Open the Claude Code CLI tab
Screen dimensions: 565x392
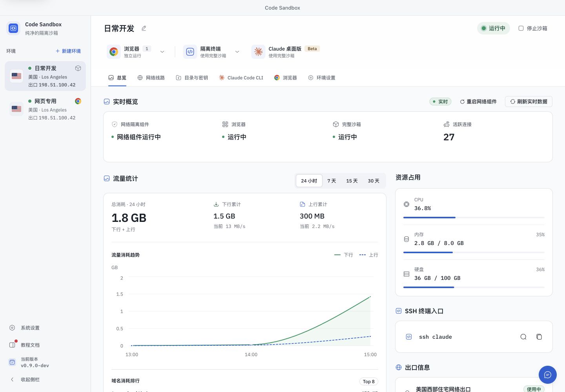coord(241,78)
